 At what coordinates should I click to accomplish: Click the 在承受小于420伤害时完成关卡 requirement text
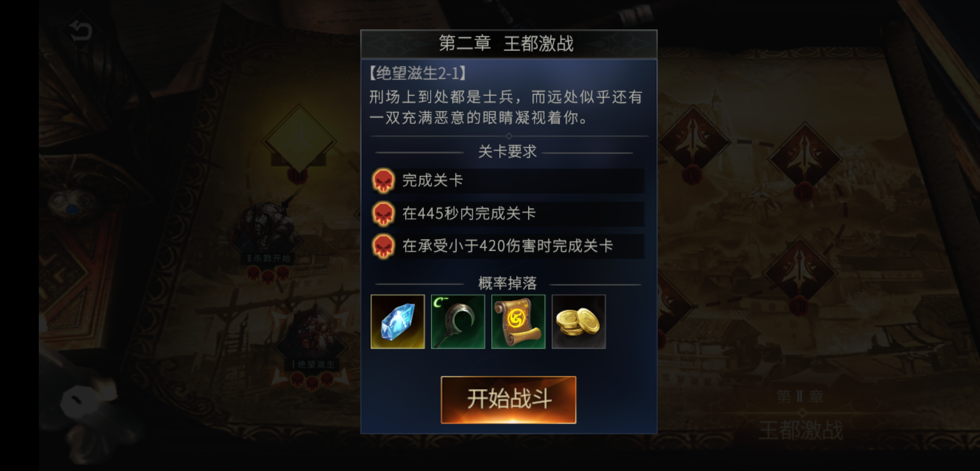pos(507,246)
